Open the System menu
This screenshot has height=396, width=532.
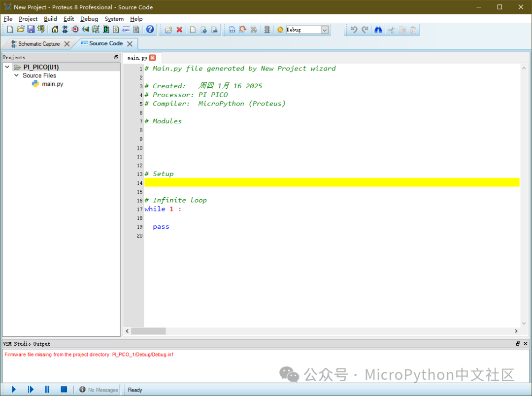click(x=114, y=19)
